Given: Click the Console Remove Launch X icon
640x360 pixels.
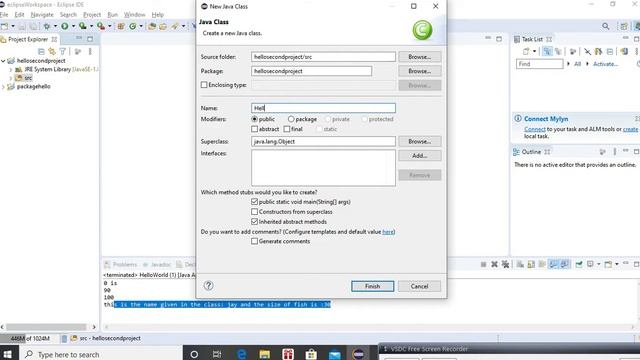Looking at the screenshot, I should 494,264.
